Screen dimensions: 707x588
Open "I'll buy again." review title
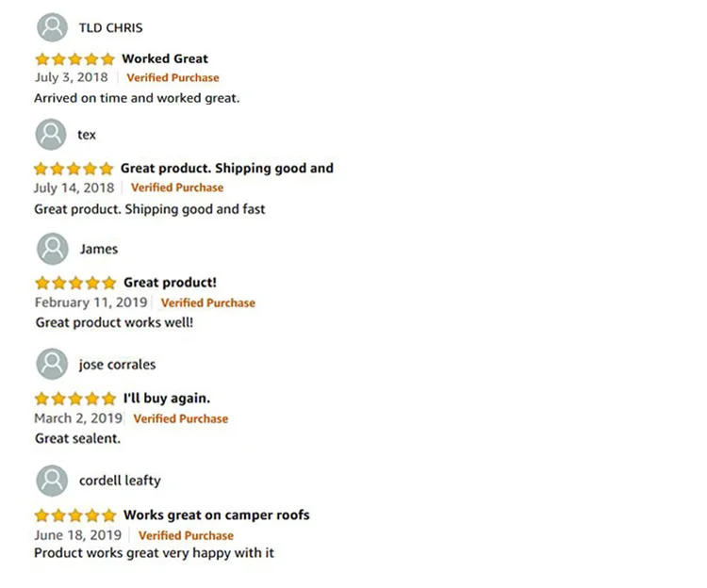[x=167, y=398]
